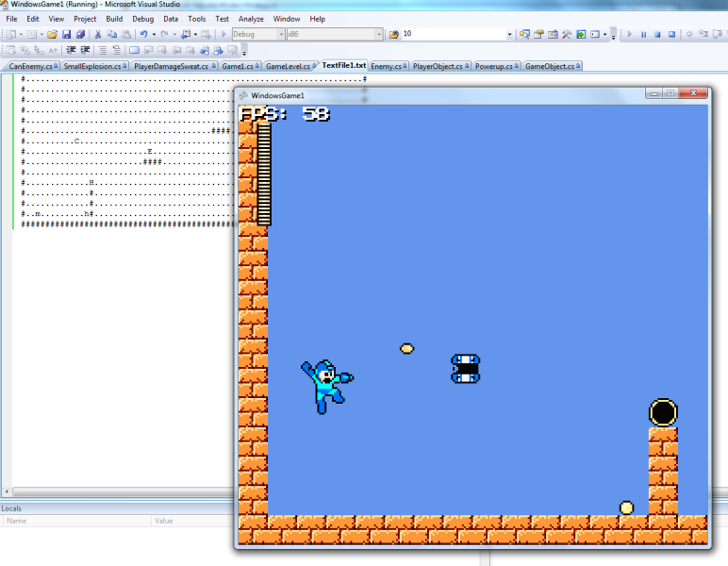Open the Start Page green arrow icon
728x566 pixels.
click(x=581, y=34)
